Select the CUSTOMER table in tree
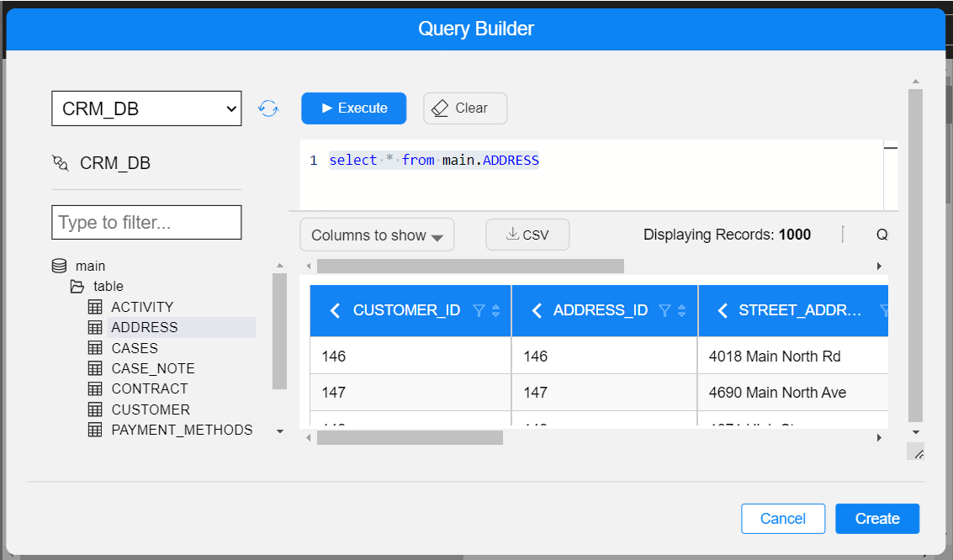953x560 pixels. click(x=151, y=409)
